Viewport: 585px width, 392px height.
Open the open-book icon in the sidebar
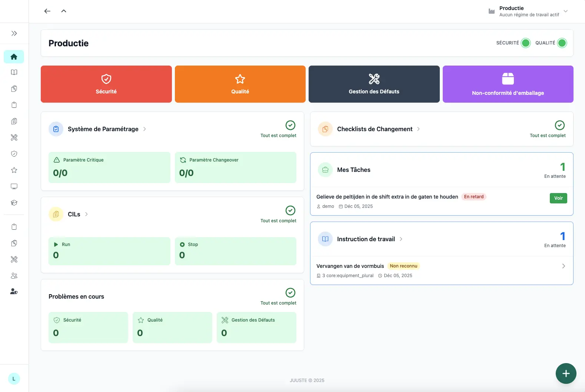(x=14, y=72)
